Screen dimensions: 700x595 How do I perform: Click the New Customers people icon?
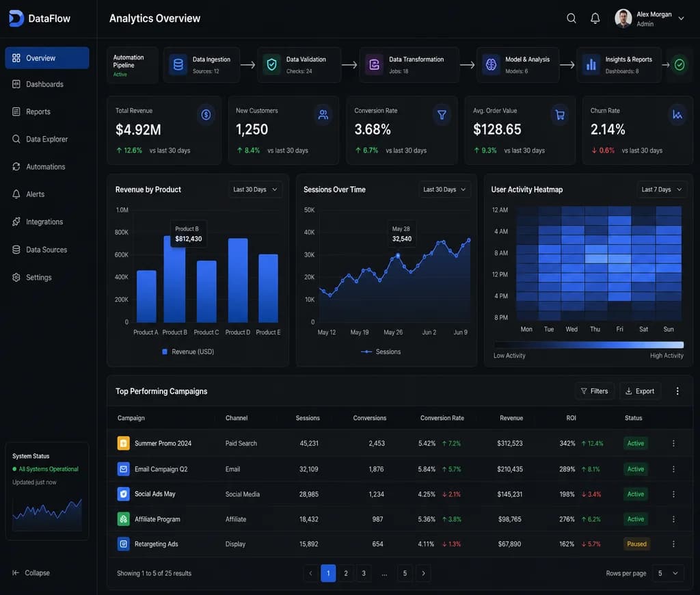tap(323, 115)
